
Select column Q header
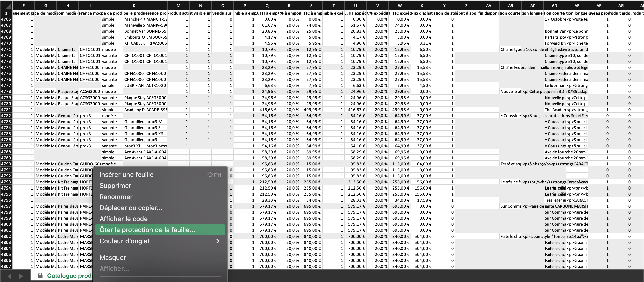pos(267,6)
